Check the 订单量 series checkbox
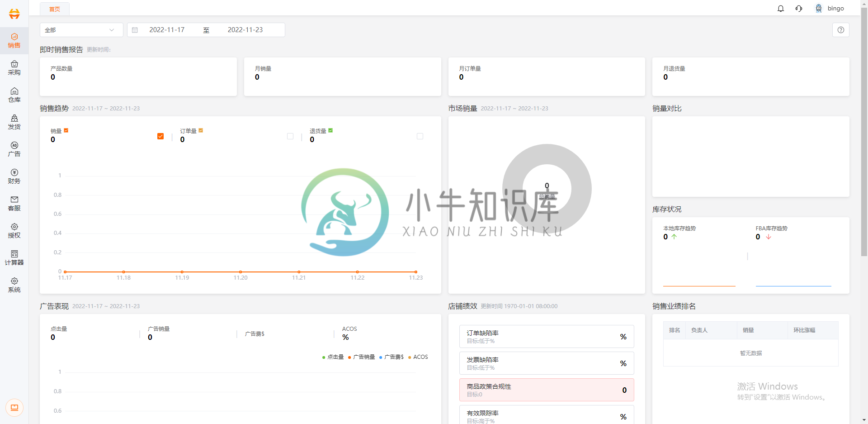Screen dimensions: 868x424 [290, 136]
